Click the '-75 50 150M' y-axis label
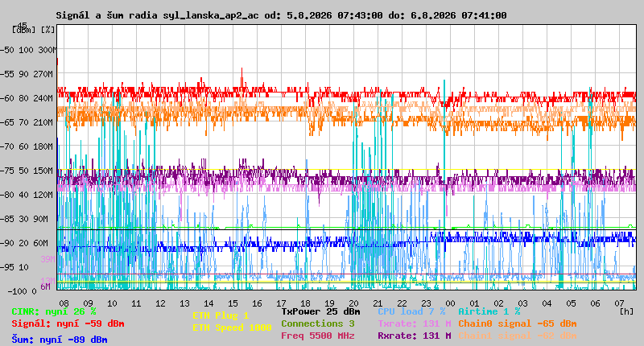The image size is (644, 346). 27,171
